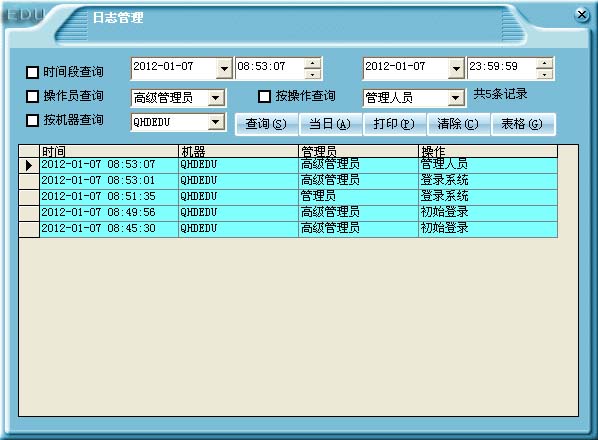The image size is (598, 440).
Task: Open the start date dropdown calendar
Action: [x=224, y=69]
